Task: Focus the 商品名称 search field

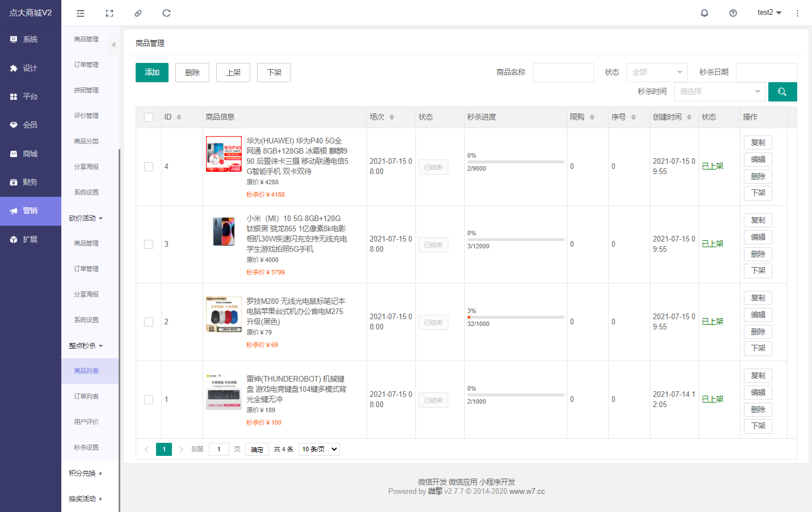Action: [563, 73]
